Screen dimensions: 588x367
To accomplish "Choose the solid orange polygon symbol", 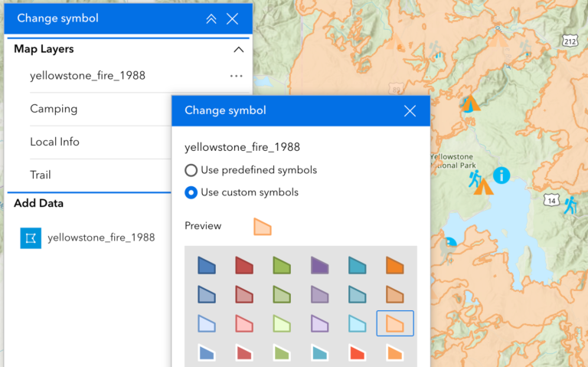I will pyautogui.click(x=394, y=266).
